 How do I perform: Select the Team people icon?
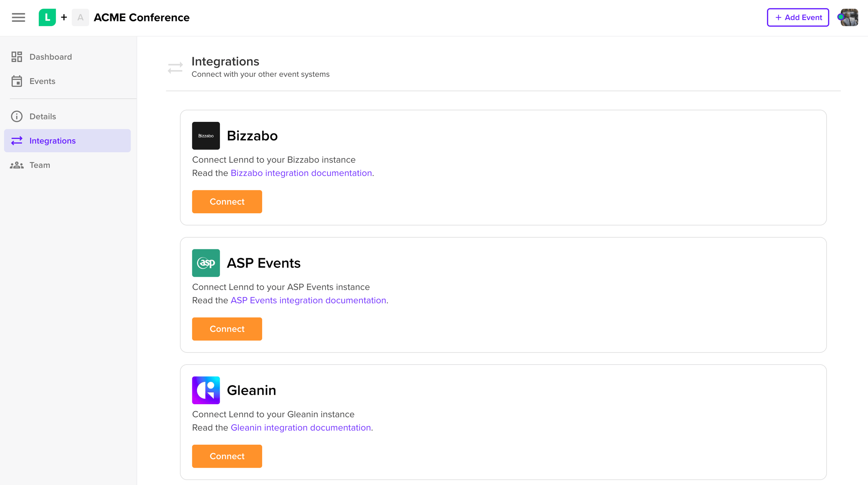coord(17,165)
